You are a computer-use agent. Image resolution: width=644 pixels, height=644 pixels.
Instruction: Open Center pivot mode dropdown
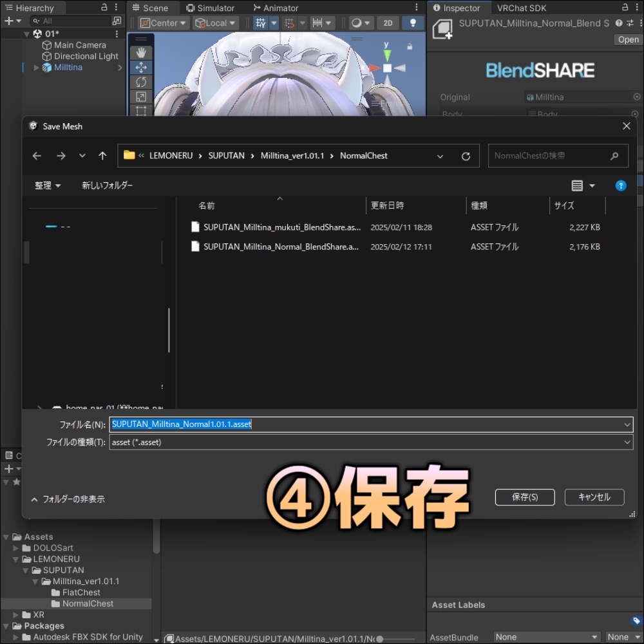(164, 23)
